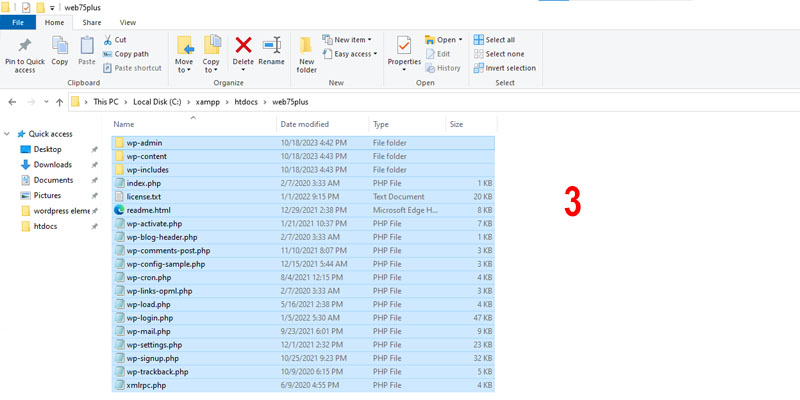Click Select none
This screenshot has width=800, height=400.
499,54
